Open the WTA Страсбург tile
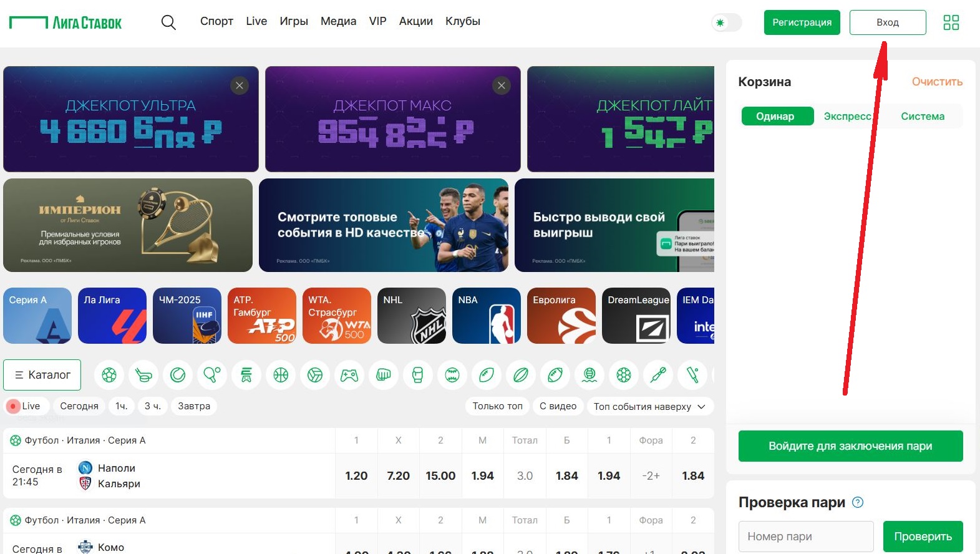This screenshot has height=554, width=980. click(x=337, y=316)
